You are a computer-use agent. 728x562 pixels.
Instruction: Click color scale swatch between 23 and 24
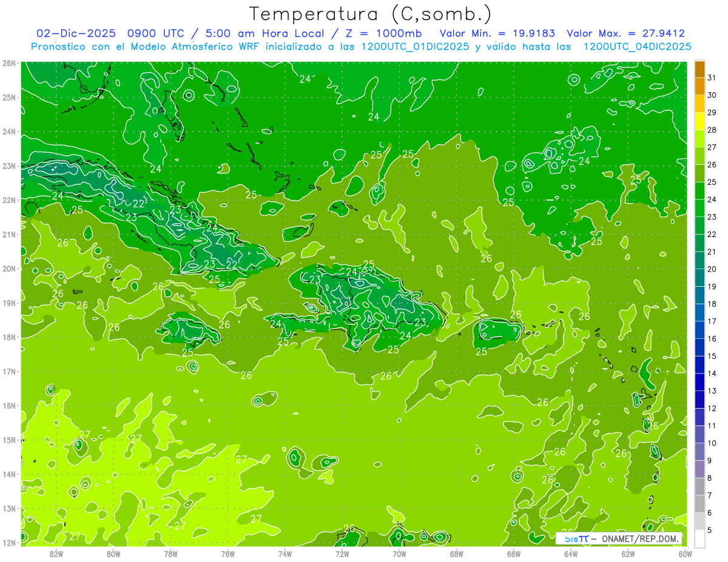[699, 208]
